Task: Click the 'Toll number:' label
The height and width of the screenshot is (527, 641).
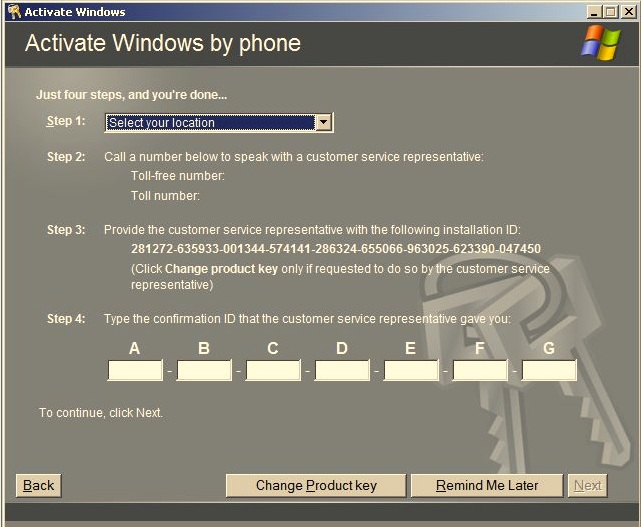Action: (165, 196)
